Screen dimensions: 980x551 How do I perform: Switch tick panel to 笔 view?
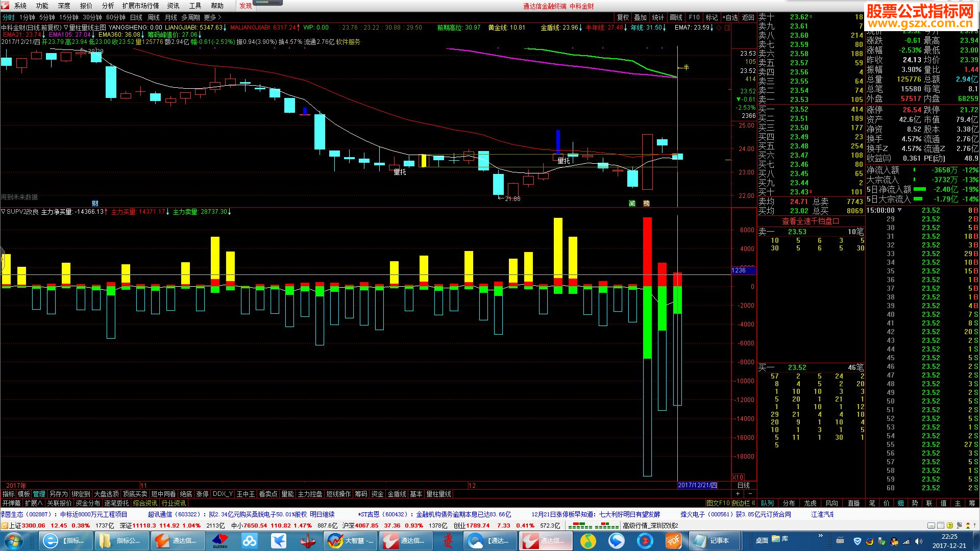872,503
